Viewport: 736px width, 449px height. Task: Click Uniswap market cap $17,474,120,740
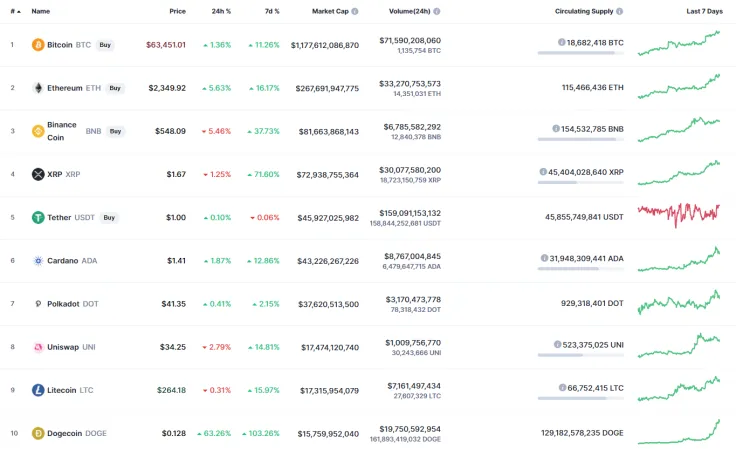(x=330, y=347)
